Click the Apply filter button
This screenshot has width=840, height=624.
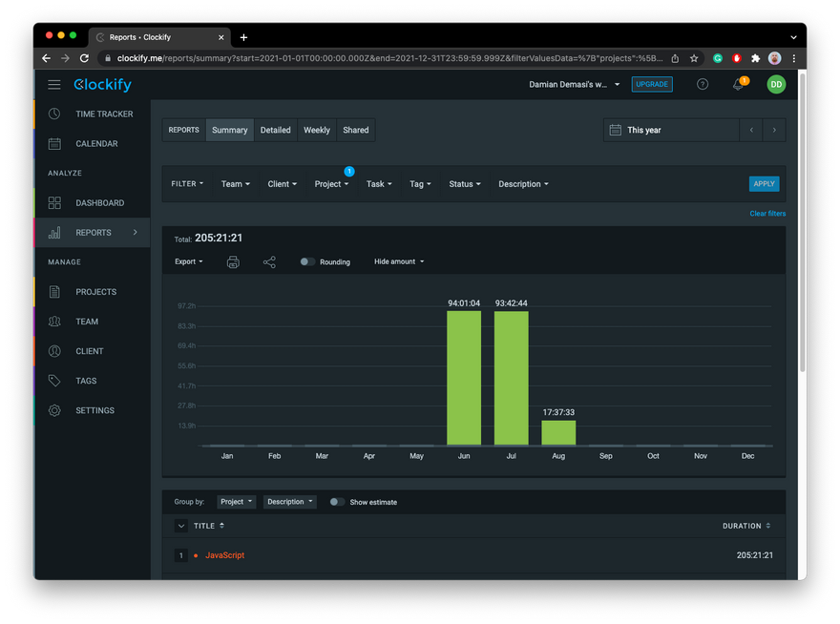pos(764,184)
